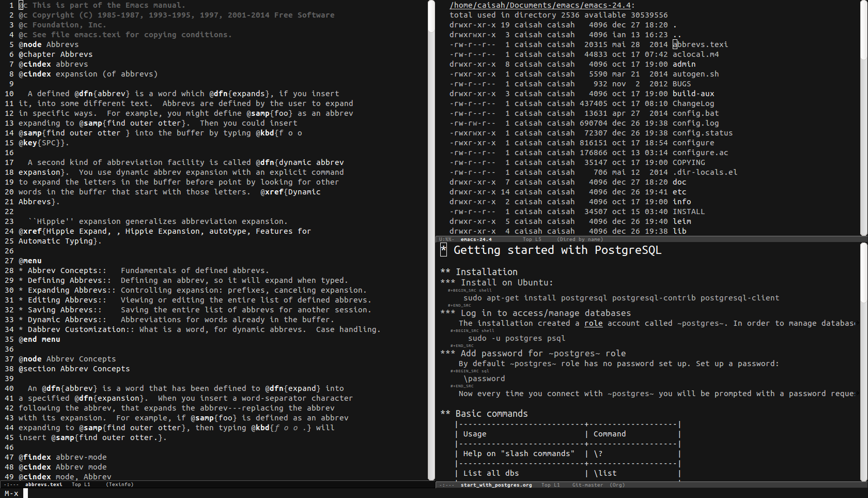This screenshot has height=498, width=868.
Task: Click the 'sudo -u postgres psql' line
Action: [517, 338]
